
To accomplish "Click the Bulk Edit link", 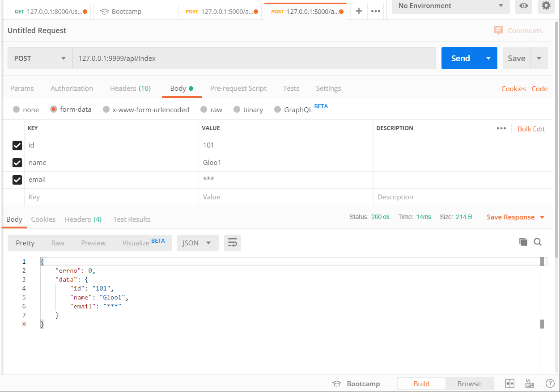I will (x=531, y=129).
